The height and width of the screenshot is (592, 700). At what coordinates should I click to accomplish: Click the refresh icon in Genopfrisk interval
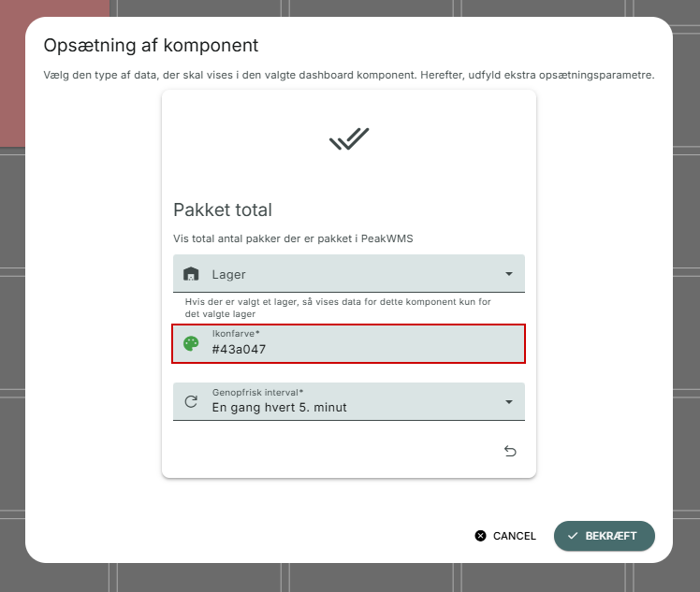(x=191, y=401)
